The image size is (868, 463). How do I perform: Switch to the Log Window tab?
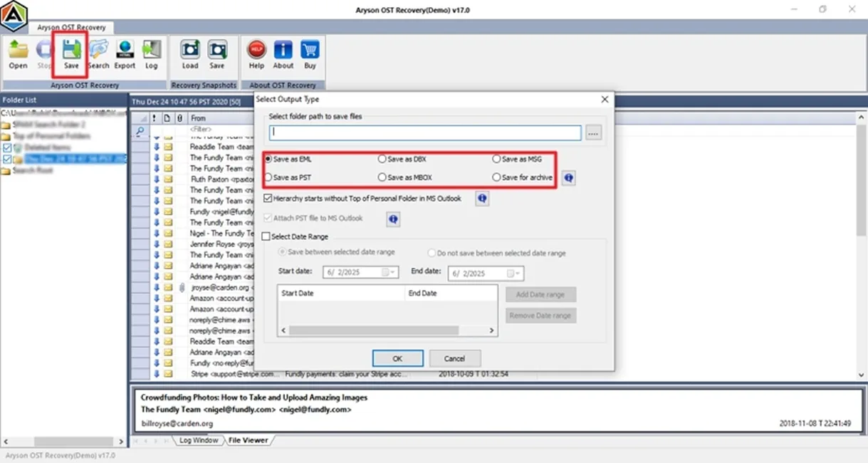click(x=199, y=440)
